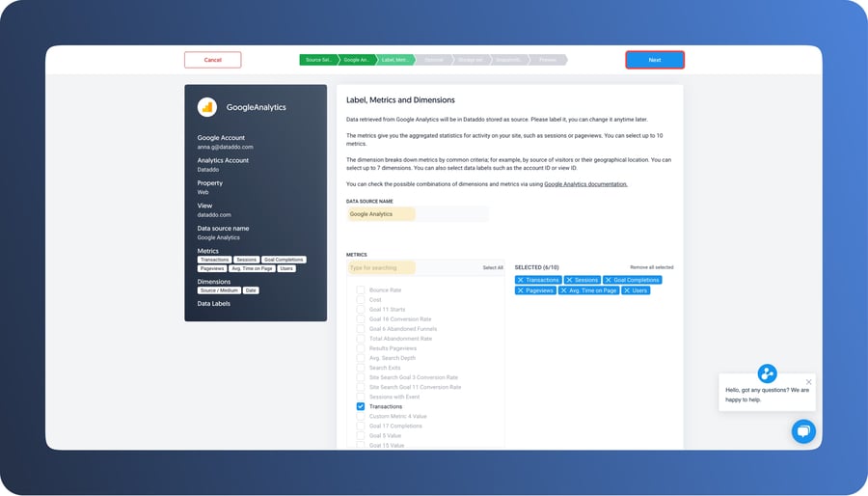Click the Data Source Name input field
The height and width of the screenshot is (496, 868).
[x=418, y=214]
